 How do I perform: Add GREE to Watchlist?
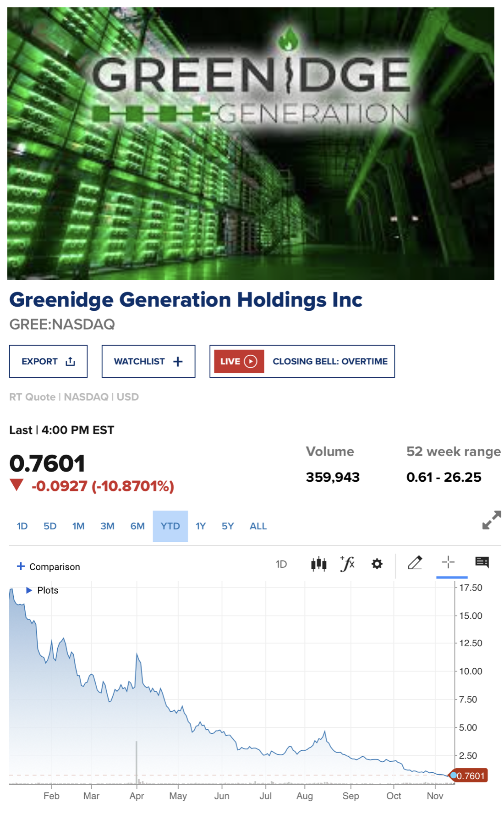(x=148, y=362)
